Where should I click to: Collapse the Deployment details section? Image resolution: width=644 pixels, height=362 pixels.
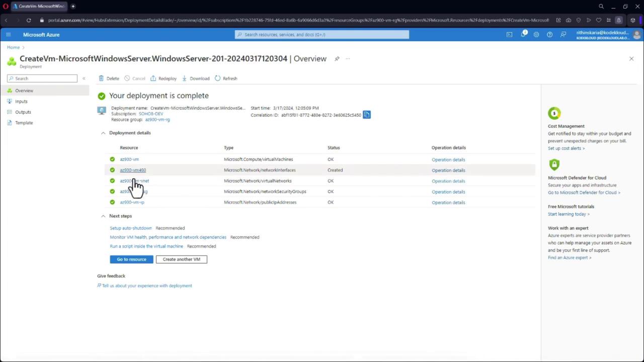[x=103, y=133]
